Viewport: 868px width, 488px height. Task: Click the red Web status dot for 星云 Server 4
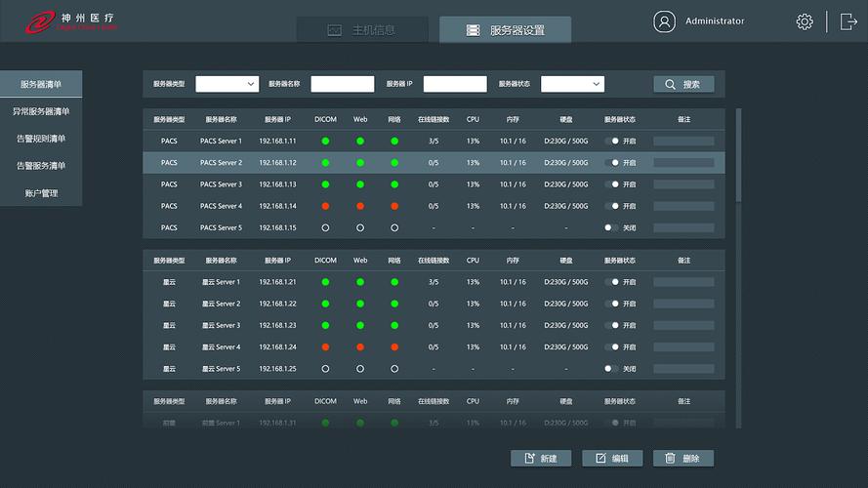click(x=360, y=347)
